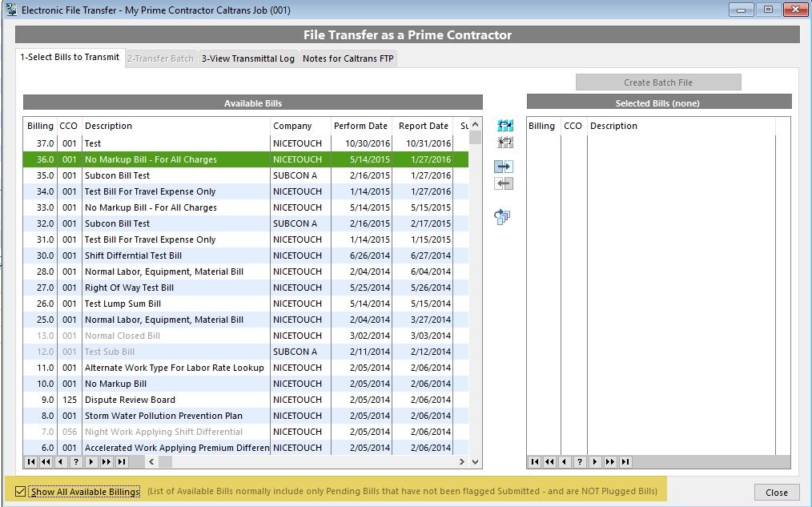Select billing 30.0 'Shift Differntial Test Bill'
The width and height of the screenshot is (812, 507).
pos(246,256)
